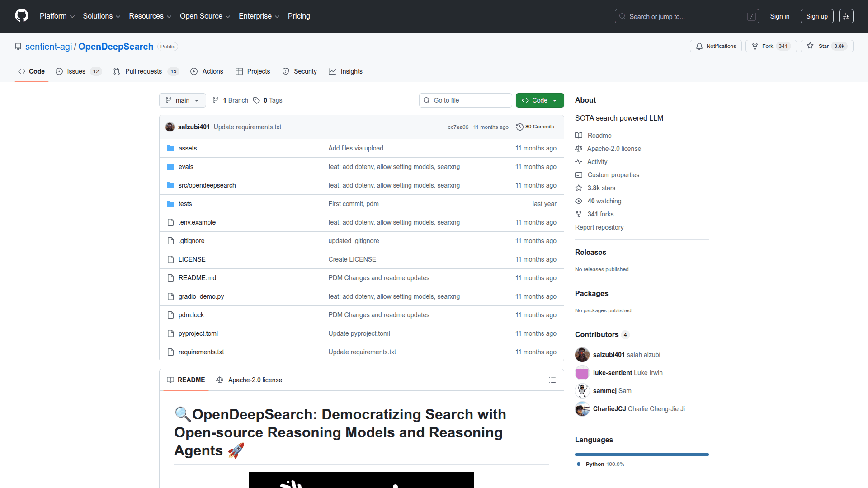The image size is (868, 488).
Task: Switch to the Pull requests tab
Action: click(x=143, y=71)
